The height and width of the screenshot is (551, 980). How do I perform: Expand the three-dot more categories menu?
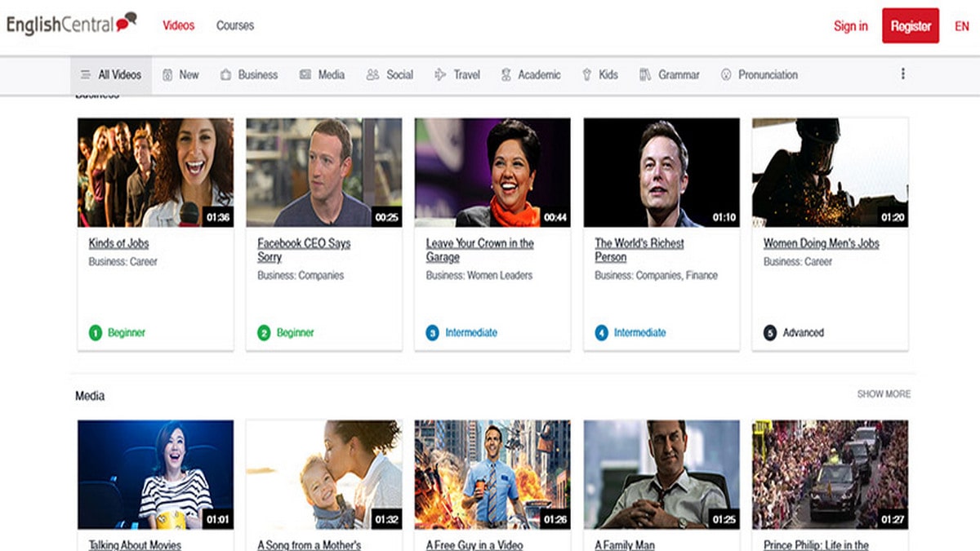pos(902,73)
